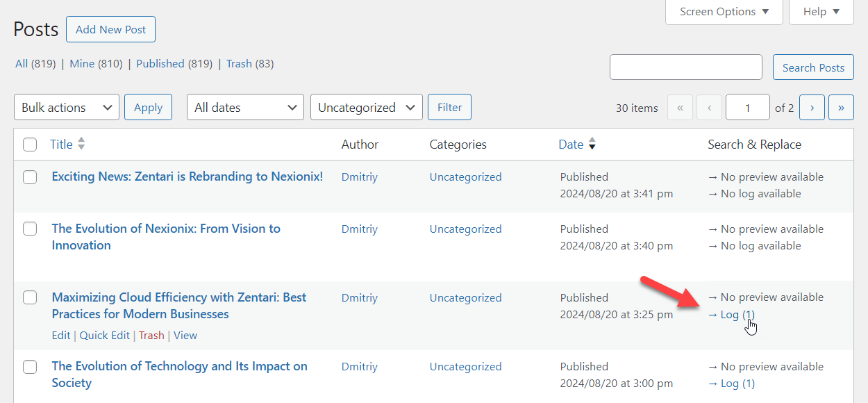Expand the All dates filter dropdown
The image size is (868, 403).
point(245,108)
